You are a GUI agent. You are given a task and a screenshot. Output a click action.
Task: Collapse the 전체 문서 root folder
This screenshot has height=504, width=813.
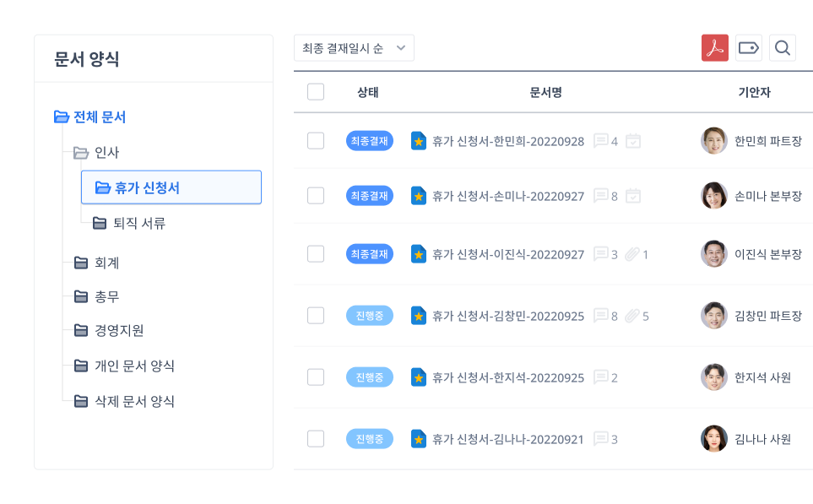point(61,117)
